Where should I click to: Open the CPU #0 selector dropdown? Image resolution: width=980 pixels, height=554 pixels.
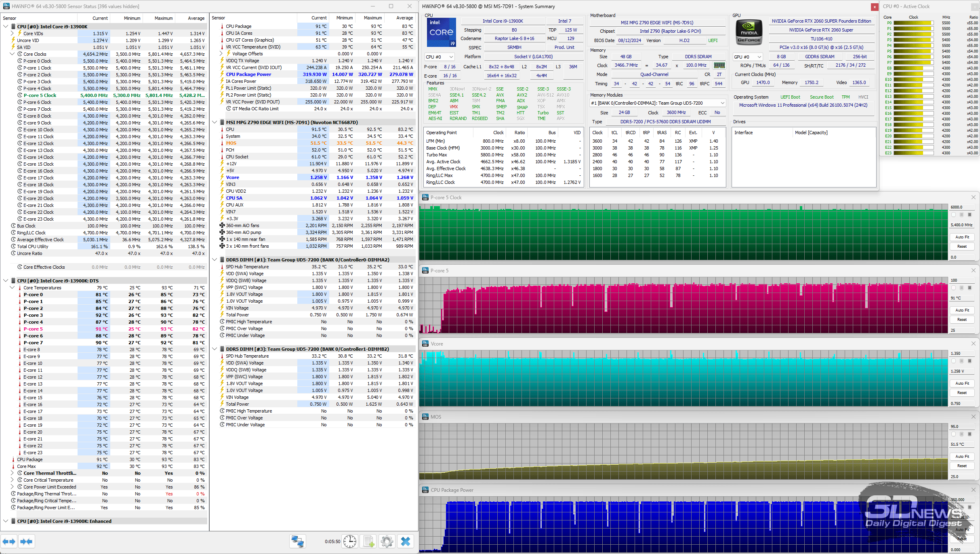[440, 57]
